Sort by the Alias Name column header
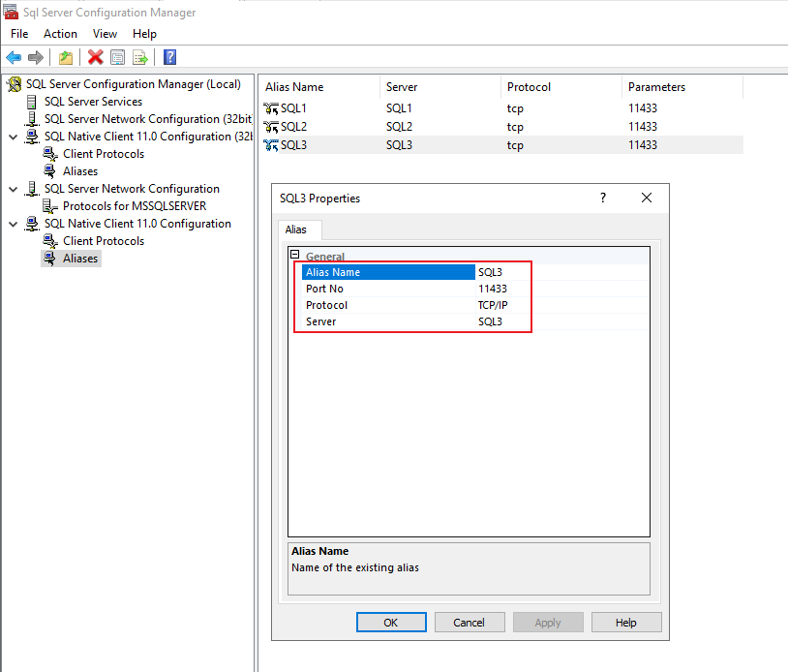Screen dimensions: 788x672 319,87
